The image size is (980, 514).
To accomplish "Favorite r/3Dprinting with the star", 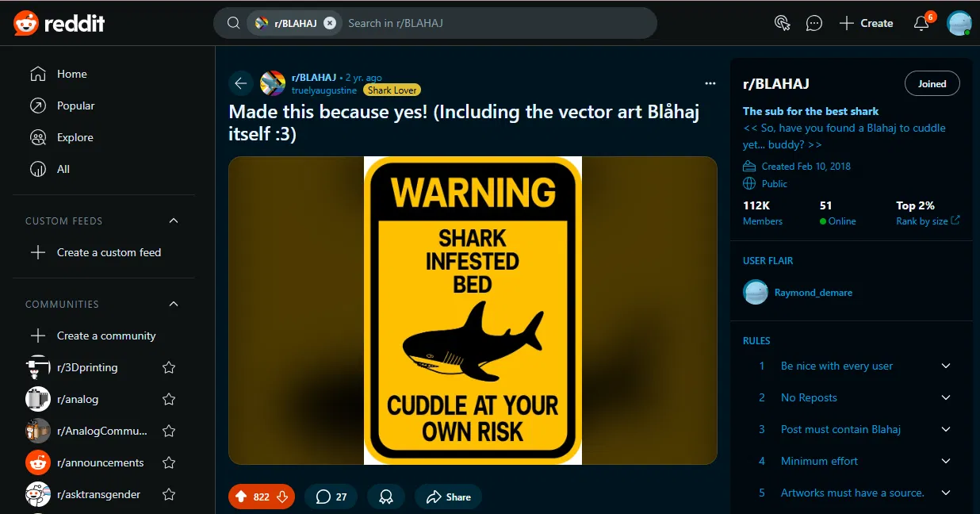I will 169,367.
